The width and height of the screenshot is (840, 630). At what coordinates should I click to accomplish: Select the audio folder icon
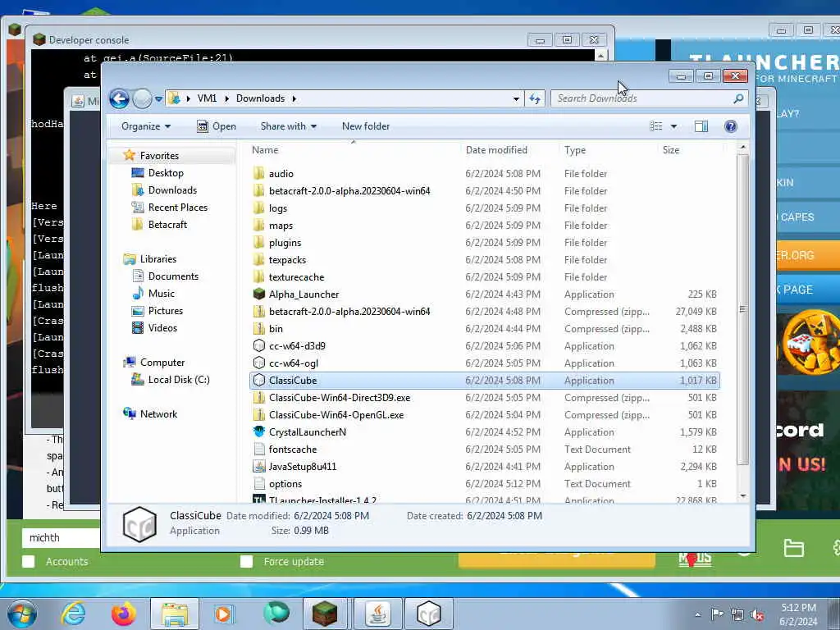click(258, 173)
